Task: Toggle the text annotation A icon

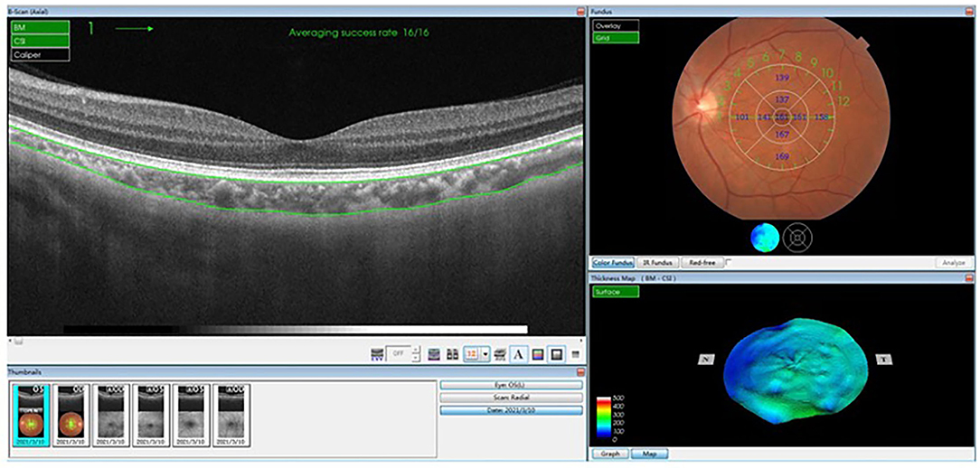Action: click(x=518, y=354)
